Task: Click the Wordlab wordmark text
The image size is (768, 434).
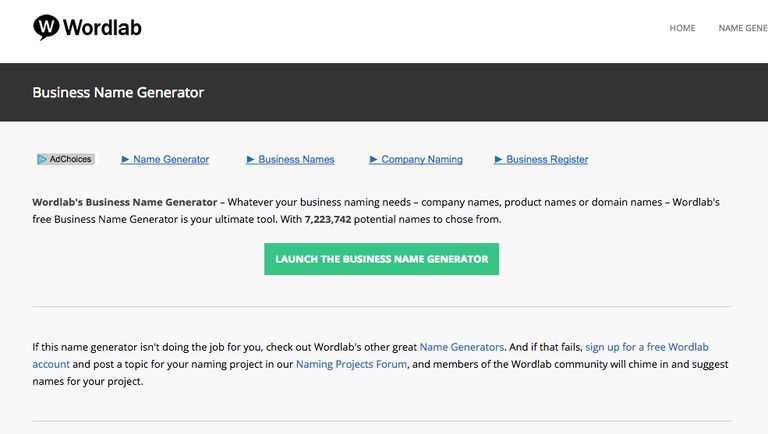Action: coord(102,27)
